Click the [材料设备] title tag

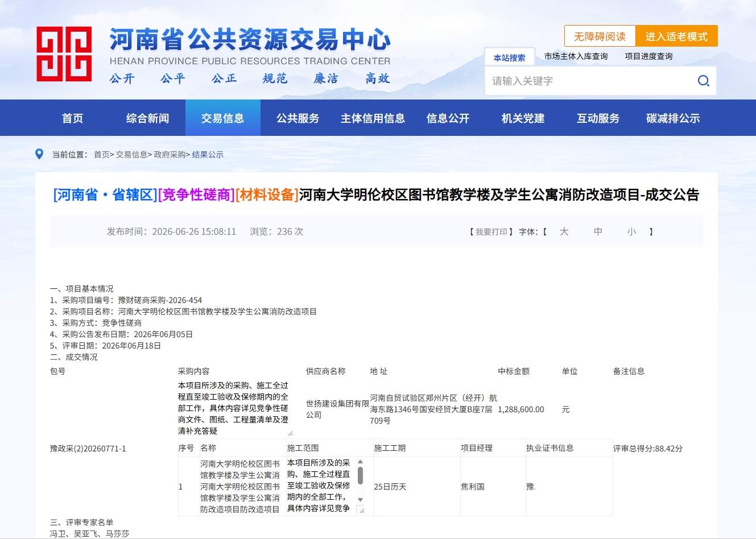coord(267,195)
